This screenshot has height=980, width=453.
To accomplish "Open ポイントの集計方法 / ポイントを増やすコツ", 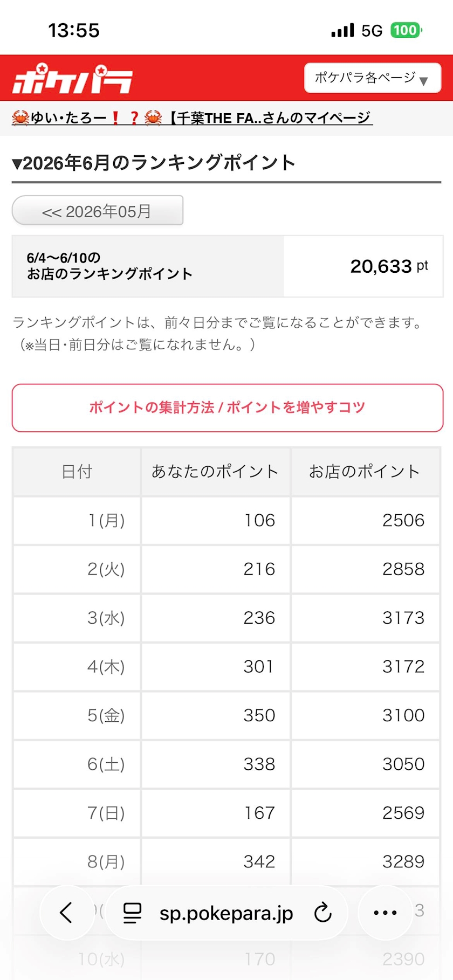I will click(227, 408).
